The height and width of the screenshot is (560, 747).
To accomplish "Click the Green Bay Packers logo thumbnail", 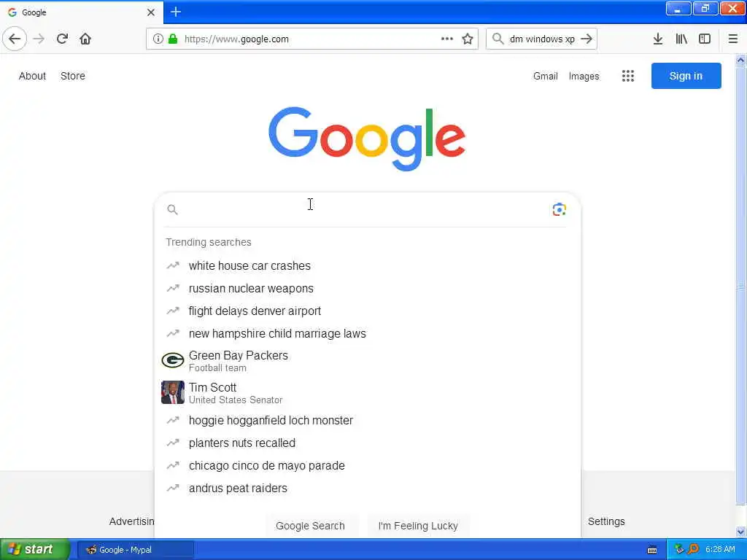I will tap(172, 360).
